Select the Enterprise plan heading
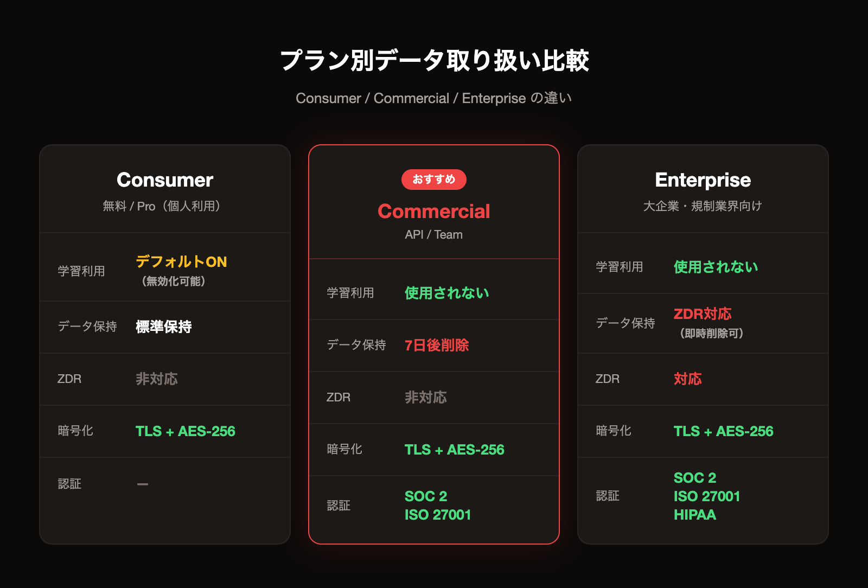The height and width of the screenshot is (588, 868). tap(703, 180)
